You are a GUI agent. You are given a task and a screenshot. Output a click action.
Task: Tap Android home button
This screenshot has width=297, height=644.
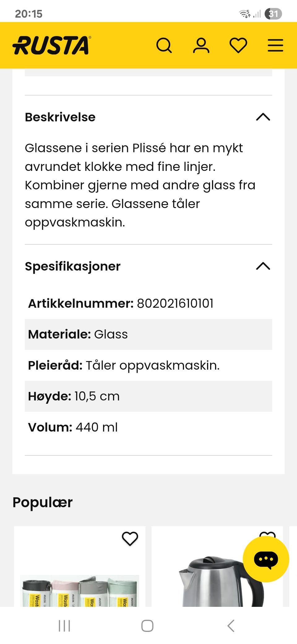[x=147, y=625]
